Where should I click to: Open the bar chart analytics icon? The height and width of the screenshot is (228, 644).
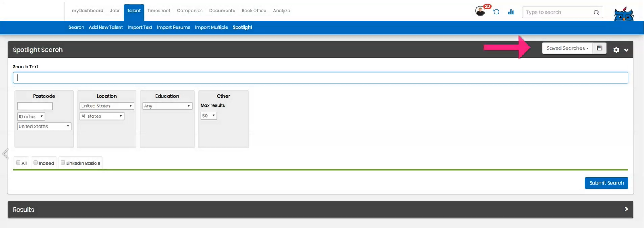tap(511, 12)
